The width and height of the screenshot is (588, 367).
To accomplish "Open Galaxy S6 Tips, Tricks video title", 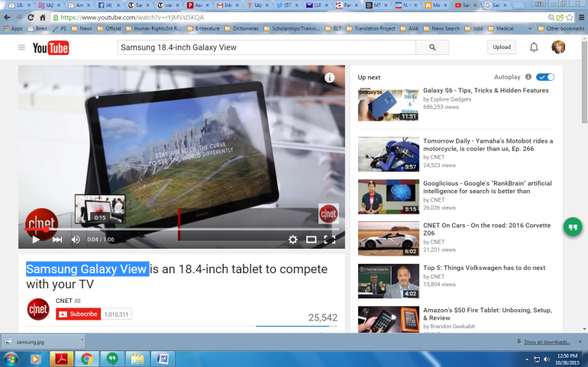I will click(486, 90).
